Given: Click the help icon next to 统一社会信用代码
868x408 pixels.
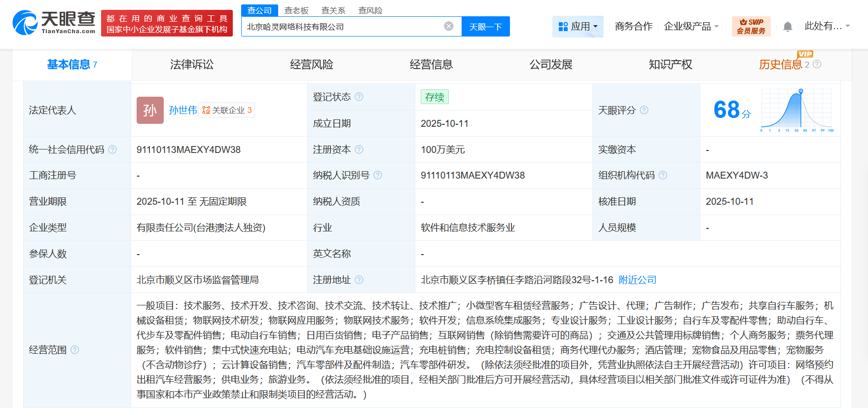Looking at the screenshot, I should point(112,149).
